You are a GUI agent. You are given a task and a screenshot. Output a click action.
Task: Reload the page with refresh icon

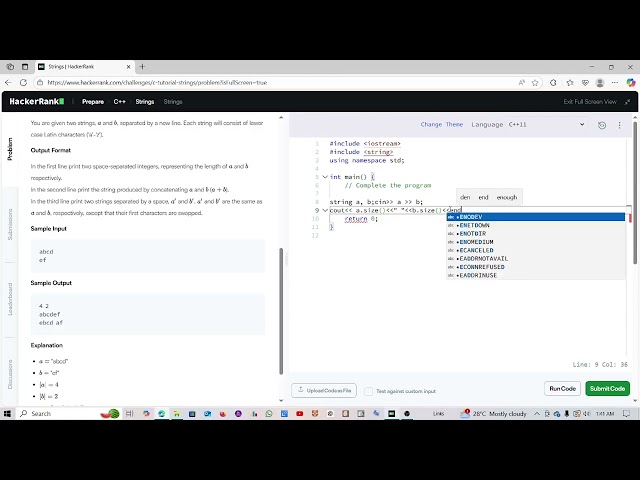pyautogui.click(x=23, y=82)
